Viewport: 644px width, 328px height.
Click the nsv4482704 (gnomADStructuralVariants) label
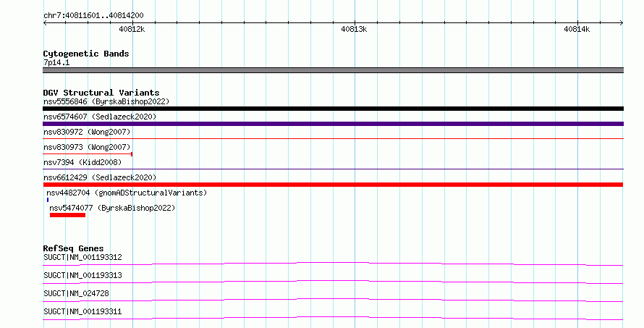(x=127, y=193)
